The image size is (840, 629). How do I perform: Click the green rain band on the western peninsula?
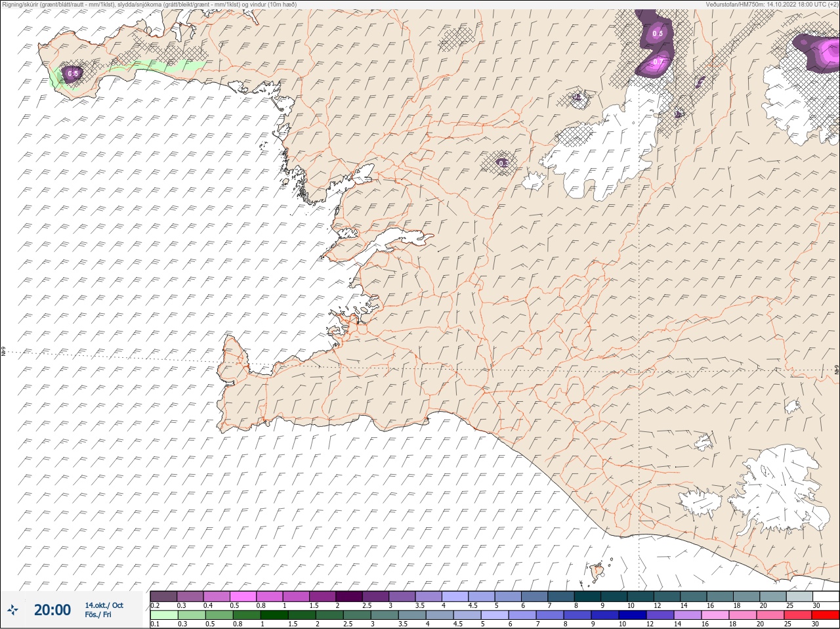point(157,67)
